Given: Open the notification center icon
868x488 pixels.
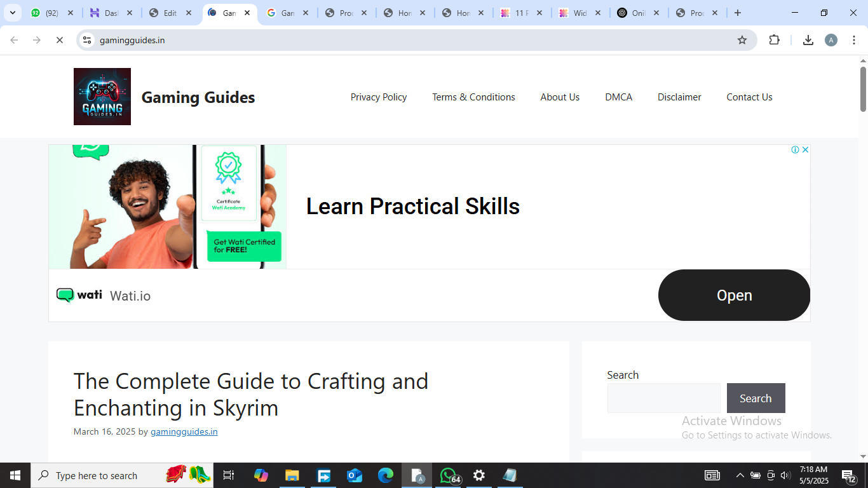Looking at the screenshot, I should point(850,475).
